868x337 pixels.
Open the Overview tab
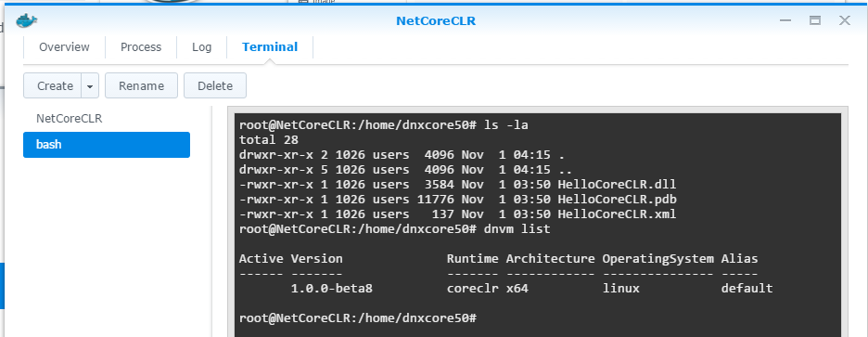point(64,47)
